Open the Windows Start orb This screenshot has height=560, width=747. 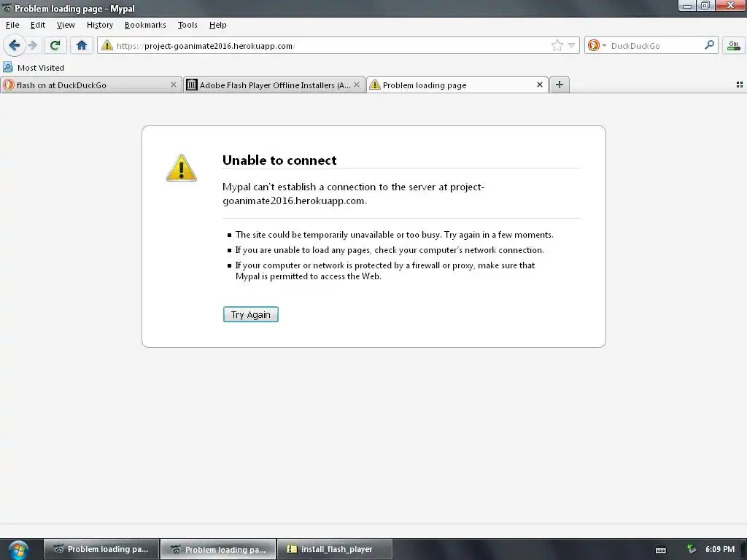tap(18, 550)
